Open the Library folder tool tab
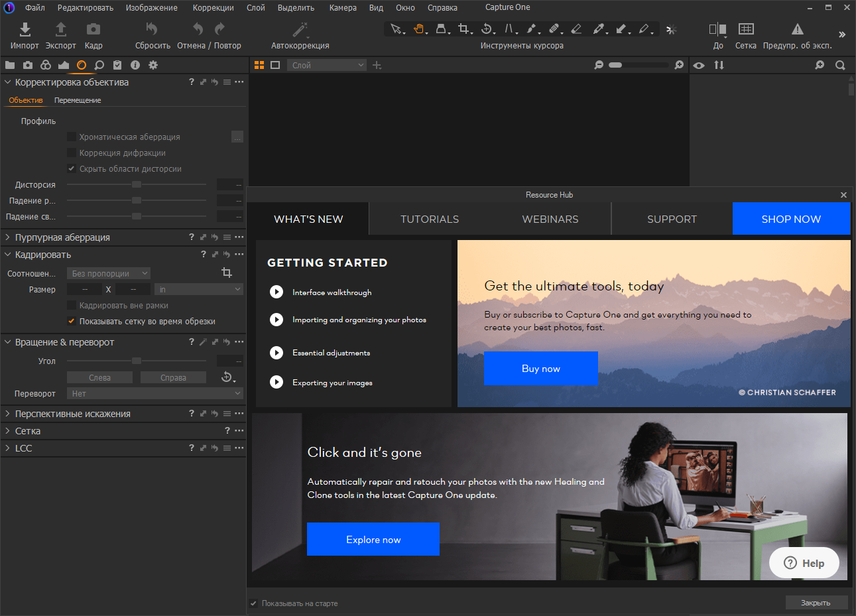Viewport: 856px width, 616px height. point(10,65)
